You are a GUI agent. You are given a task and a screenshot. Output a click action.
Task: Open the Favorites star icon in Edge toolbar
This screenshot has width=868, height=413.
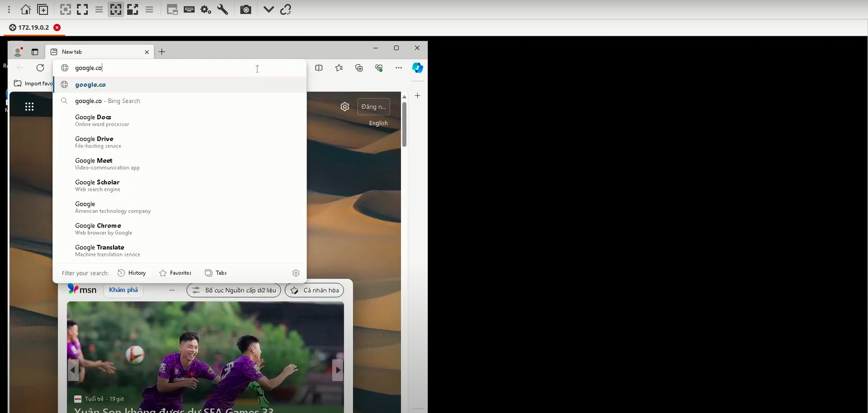click(x=339, y=68)
